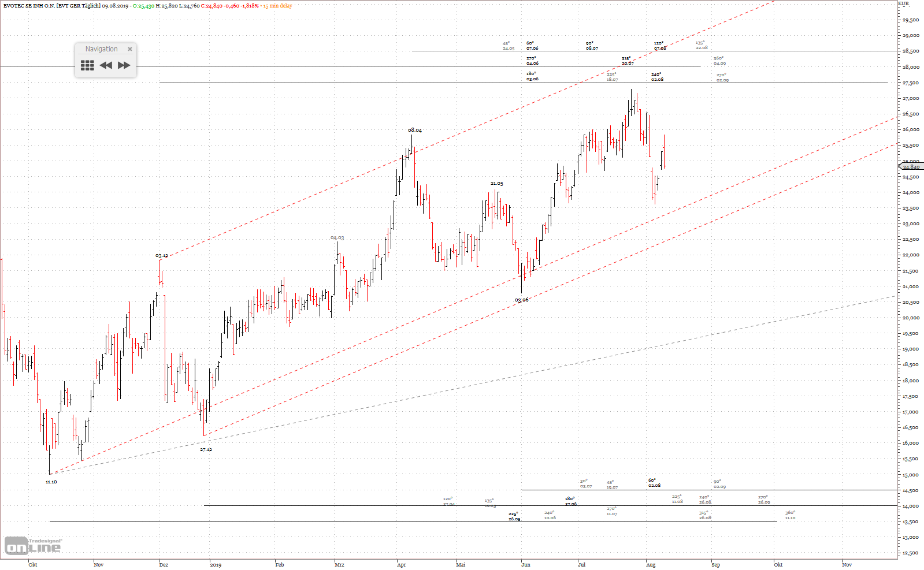Click the '17,500' price axis label

click(x=911, y=396)
